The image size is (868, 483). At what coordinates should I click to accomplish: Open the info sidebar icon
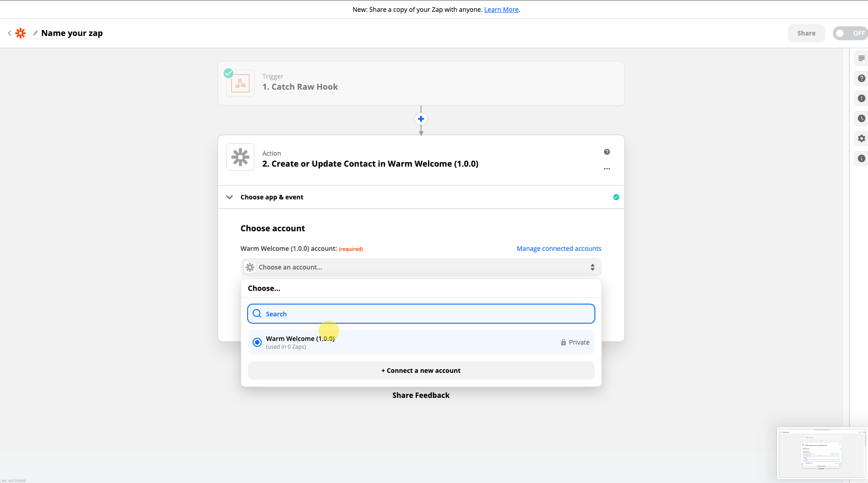(x=861, y=158)
